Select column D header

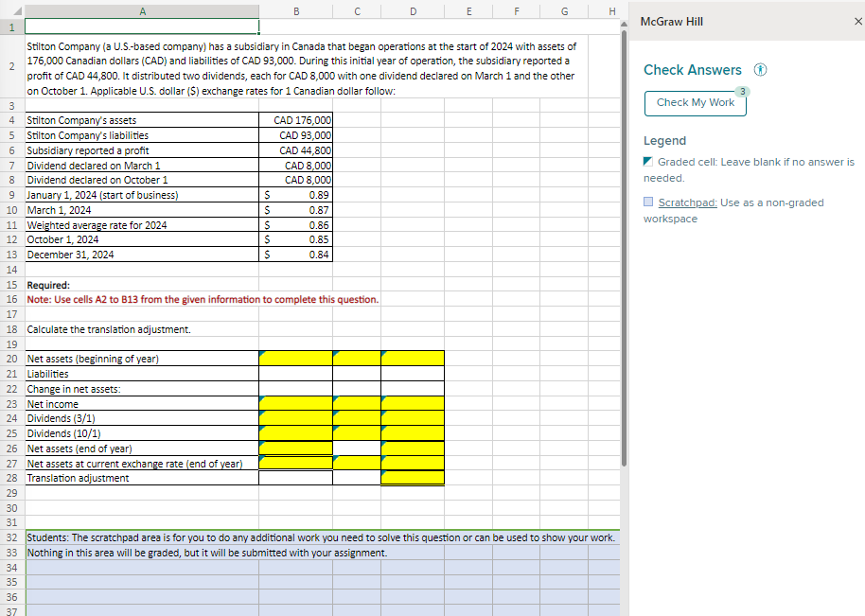413,11
